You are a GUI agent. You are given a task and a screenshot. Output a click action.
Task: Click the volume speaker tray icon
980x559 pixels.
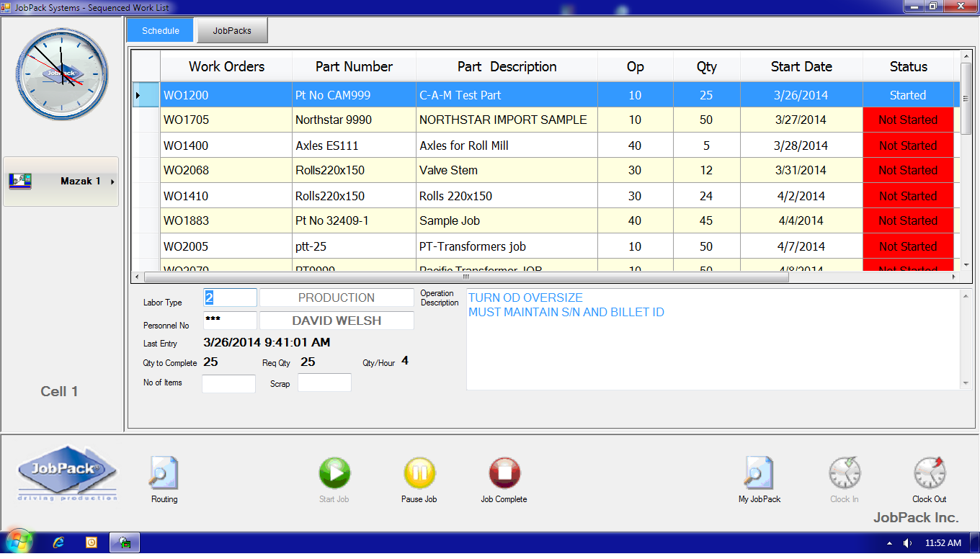908,542
